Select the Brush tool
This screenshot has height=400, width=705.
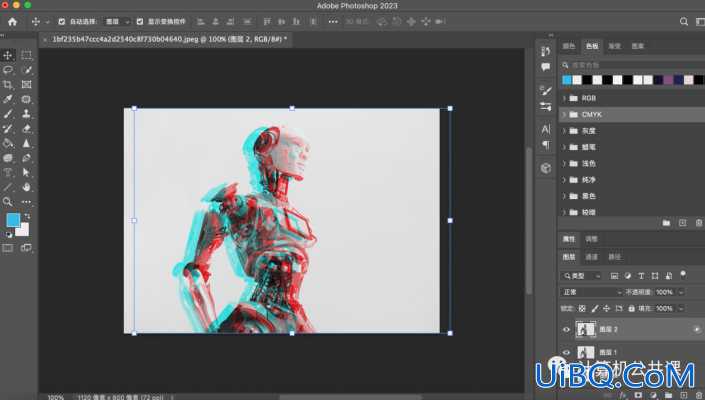click(8, 114)
